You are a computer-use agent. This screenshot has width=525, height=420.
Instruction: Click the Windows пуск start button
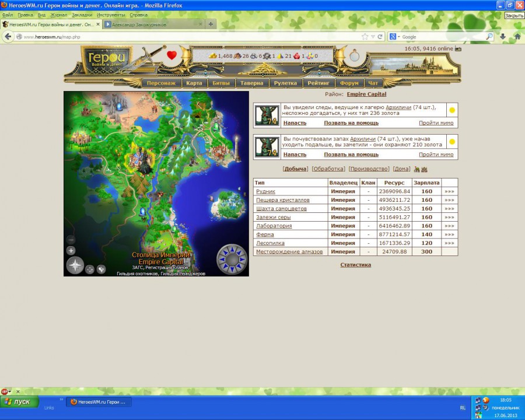point(19,401)
